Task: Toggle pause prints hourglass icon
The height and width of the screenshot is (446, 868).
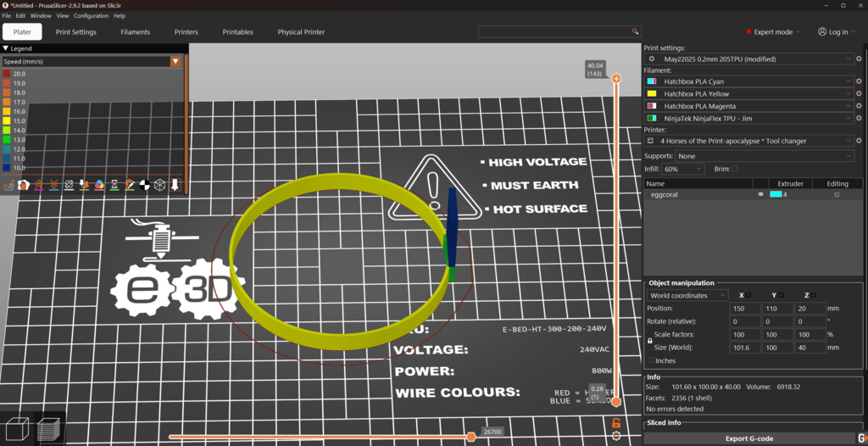Action: tap(114, 185)
